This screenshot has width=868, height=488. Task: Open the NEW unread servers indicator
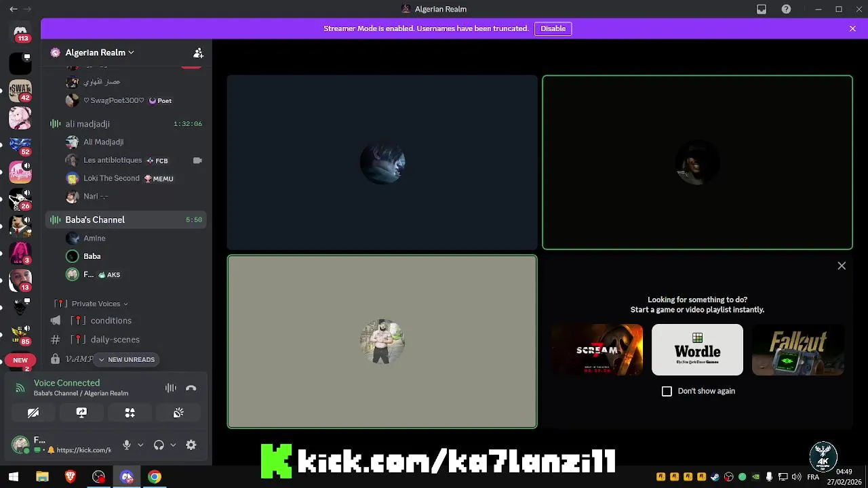(x=20, y=361)
